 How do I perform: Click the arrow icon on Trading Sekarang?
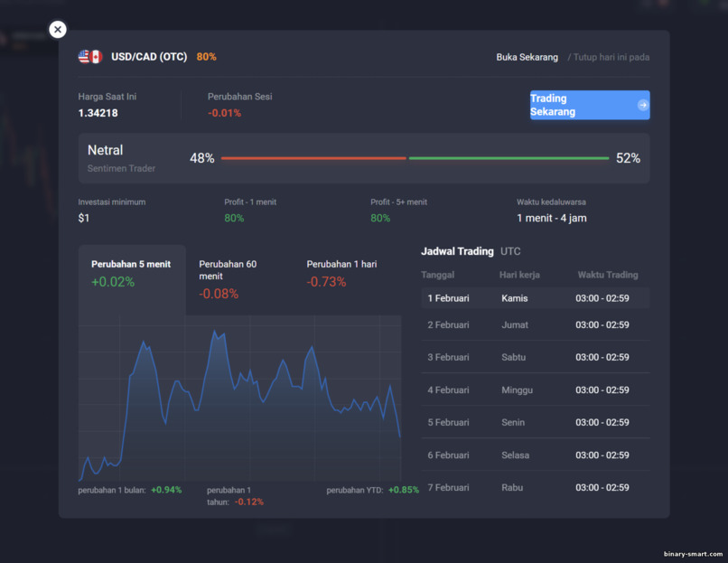coord(642,105)
